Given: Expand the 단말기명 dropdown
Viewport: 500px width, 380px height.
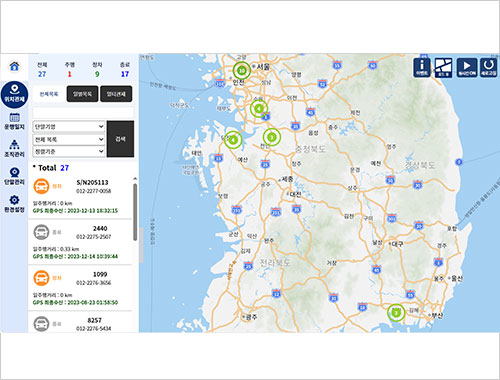Looking at the screenshot, I should coord(69,127).
